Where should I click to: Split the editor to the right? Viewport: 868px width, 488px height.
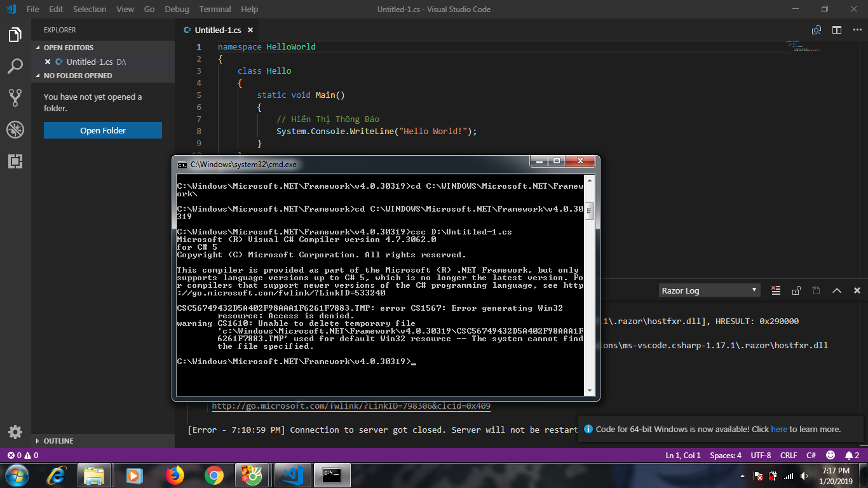pos(837,30)
